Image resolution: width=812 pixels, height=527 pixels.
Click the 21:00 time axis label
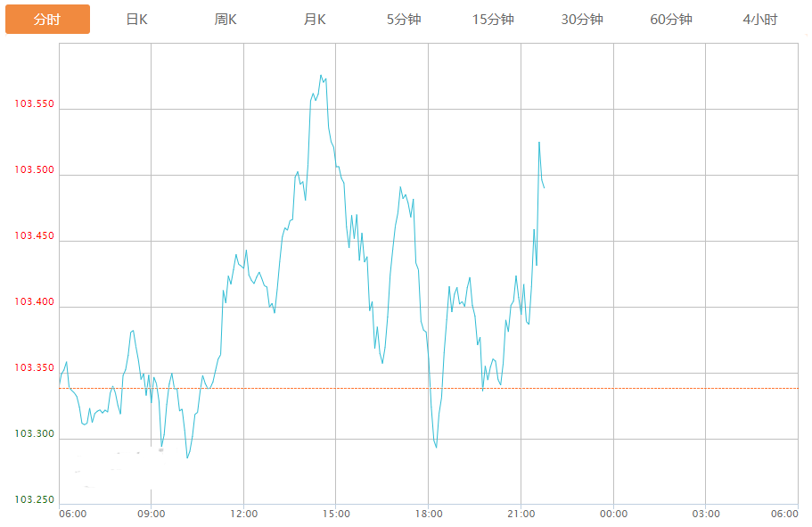(521, 515)
